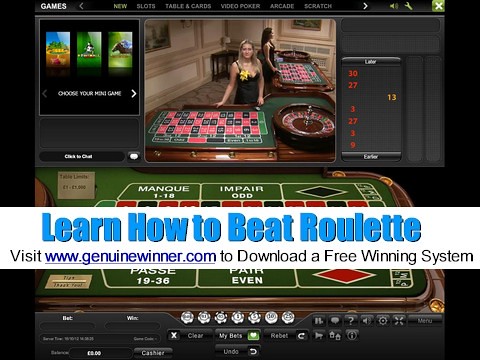The image size is (480, 360).
Task: Open game settings gear icon
Action: (383, 321)
